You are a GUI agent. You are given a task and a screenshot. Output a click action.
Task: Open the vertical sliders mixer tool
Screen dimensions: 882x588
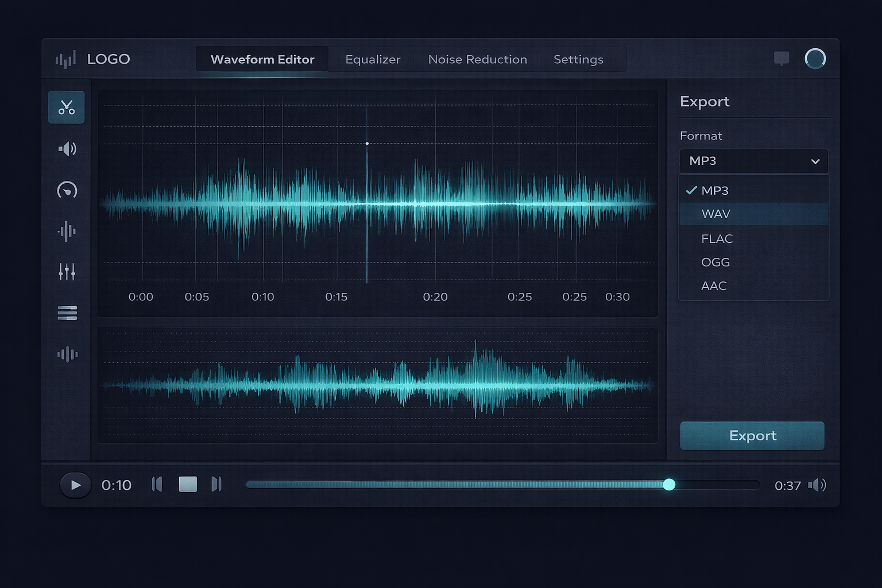(67, 272)
